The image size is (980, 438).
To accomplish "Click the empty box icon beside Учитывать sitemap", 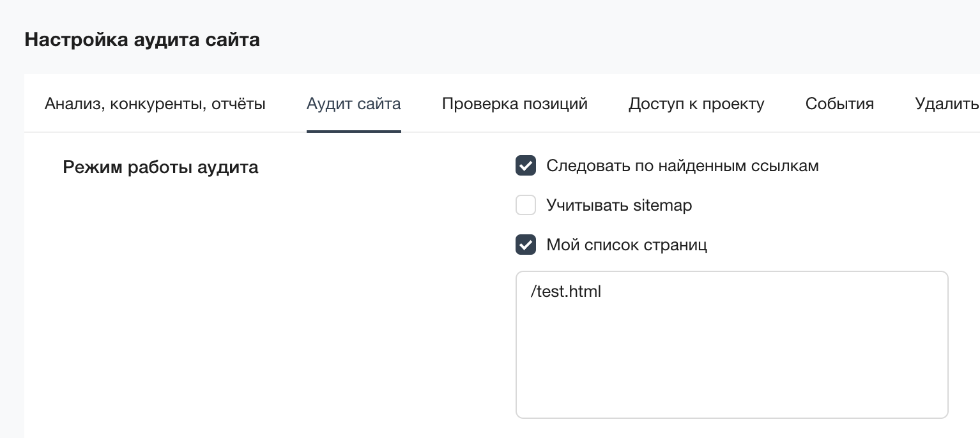I will (526, 206).
